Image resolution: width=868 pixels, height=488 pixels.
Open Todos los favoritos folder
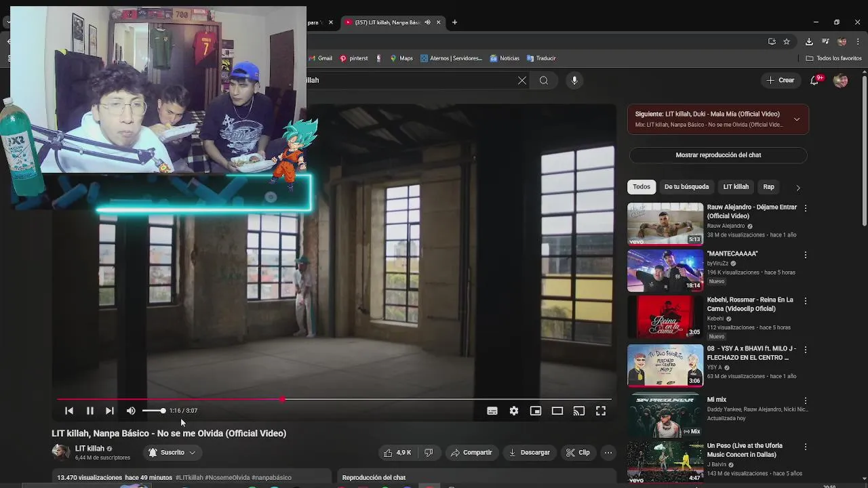tap(834, 58)
